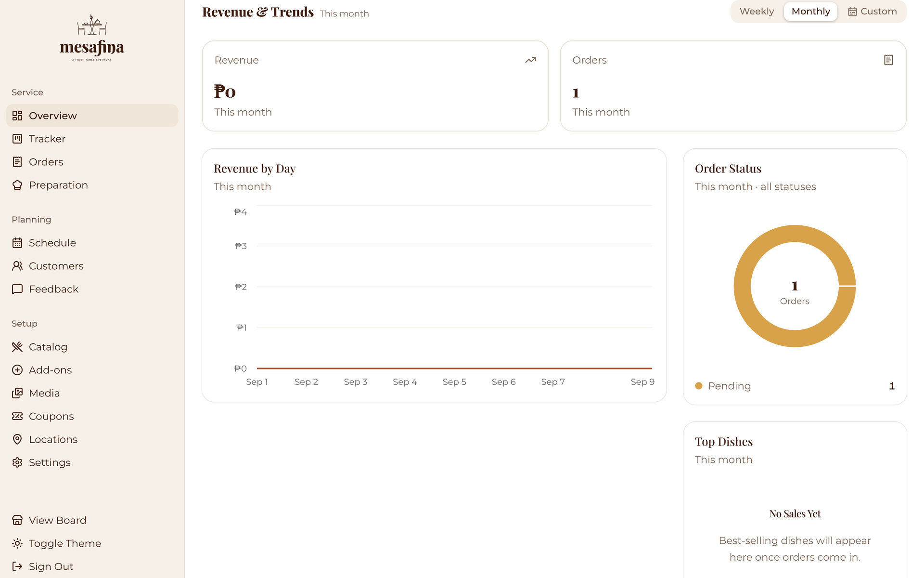Open Orders in the sidebar

(92, 162)
